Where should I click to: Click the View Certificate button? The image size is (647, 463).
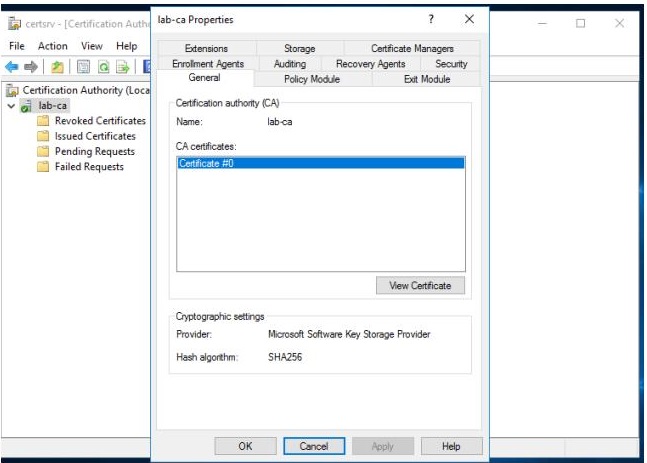coord(420,285)
